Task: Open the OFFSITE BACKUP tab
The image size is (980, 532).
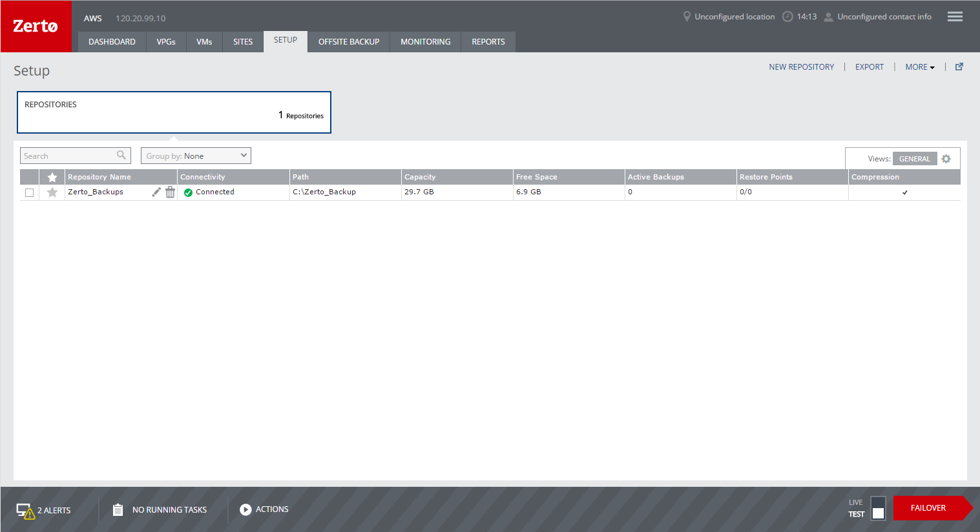Action: click(349, 41)
